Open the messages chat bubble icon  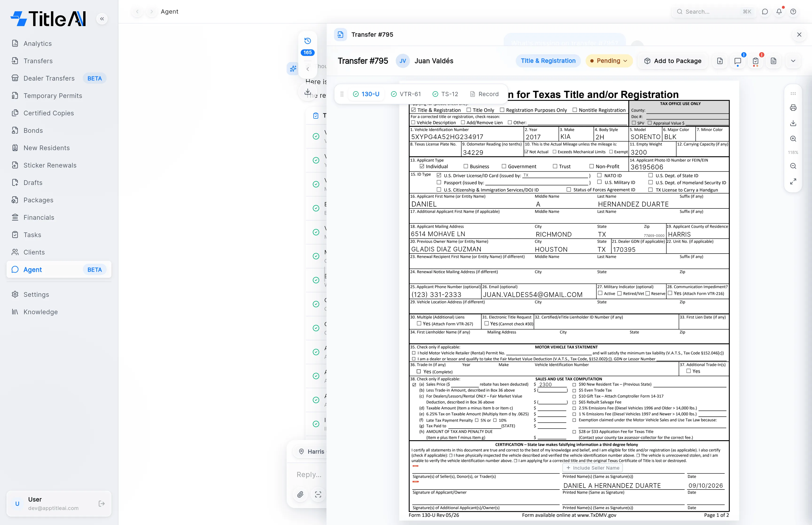pos(765,12)
